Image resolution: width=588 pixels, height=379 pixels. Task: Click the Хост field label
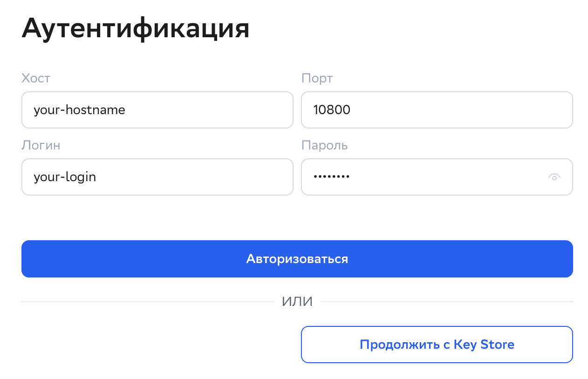click(x=35, y=78)
